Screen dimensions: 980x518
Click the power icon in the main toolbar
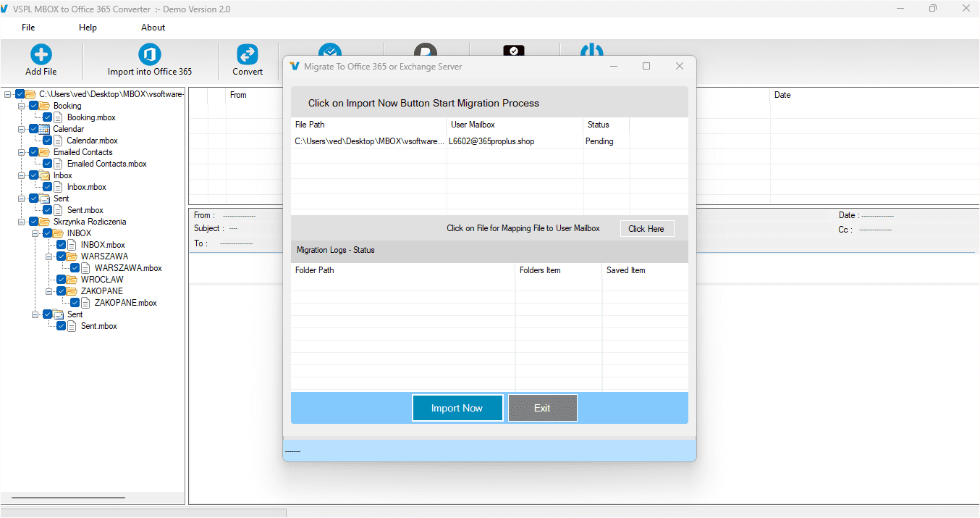tap(592, 51)
